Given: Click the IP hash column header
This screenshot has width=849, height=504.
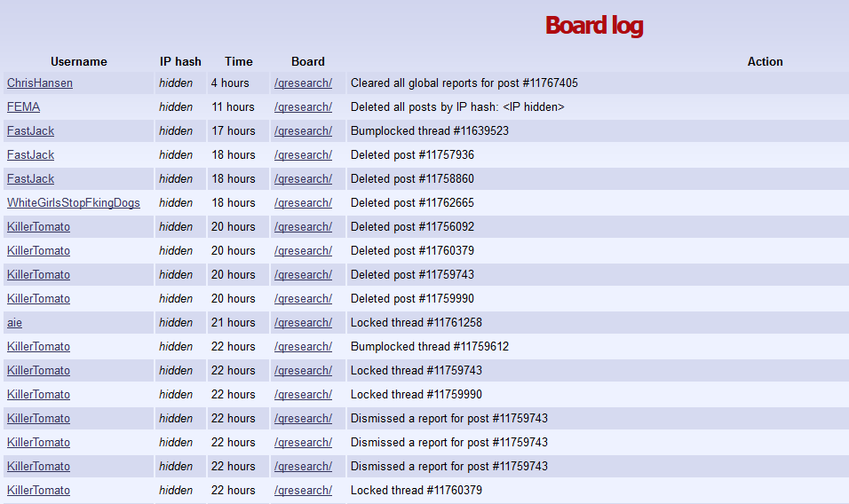Looking at the screenshot, I should coord(180,61).
